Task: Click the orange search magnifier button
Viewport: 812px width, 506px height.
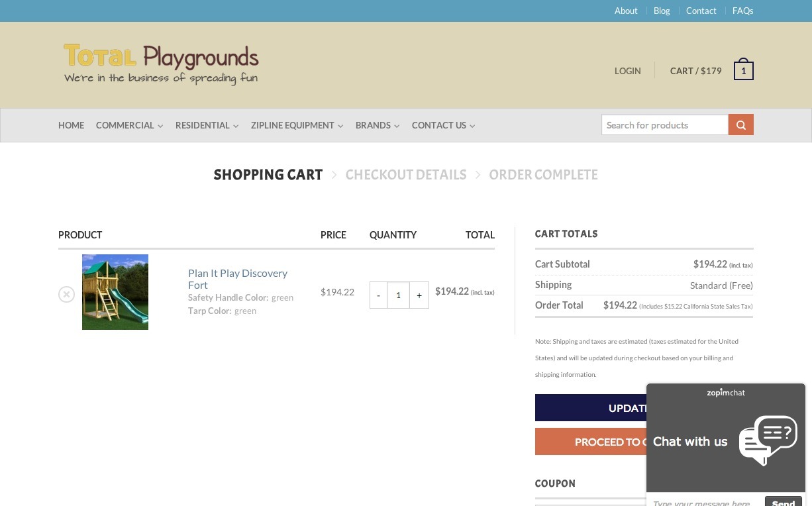Action: click(740, 125)
